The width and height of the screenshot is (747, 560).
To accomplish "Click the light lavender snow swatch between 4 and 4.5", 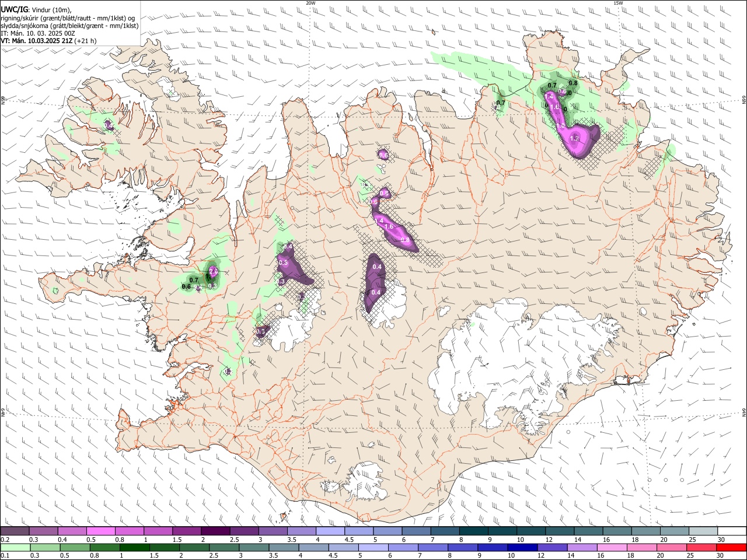I will pyautogui.click(x=330, y=531).
